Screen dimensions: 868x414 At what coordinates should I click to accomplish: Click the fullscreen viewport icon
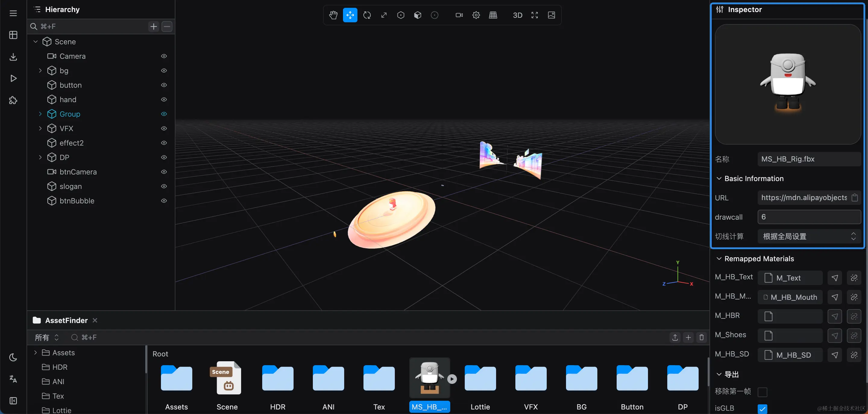click(534, 15)
